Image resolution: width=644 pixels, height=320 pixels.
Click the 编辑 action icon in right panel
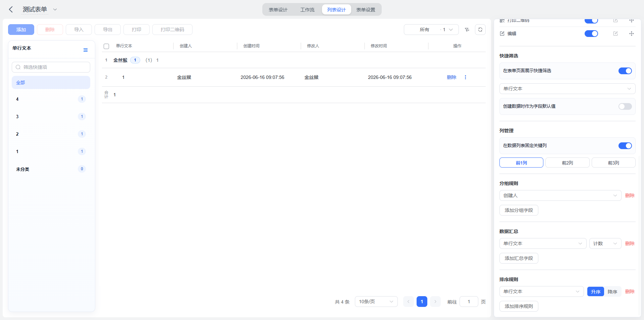(502, 34)
